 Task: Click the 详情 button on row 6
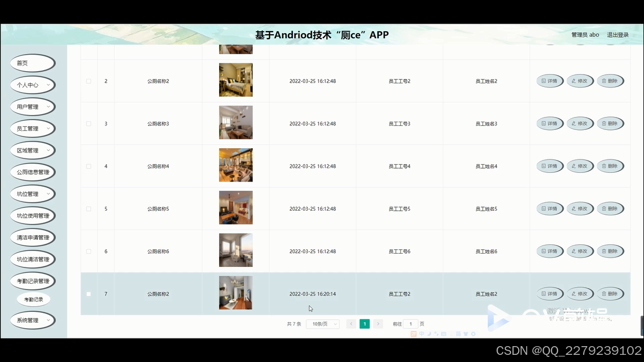click(550, 251)
